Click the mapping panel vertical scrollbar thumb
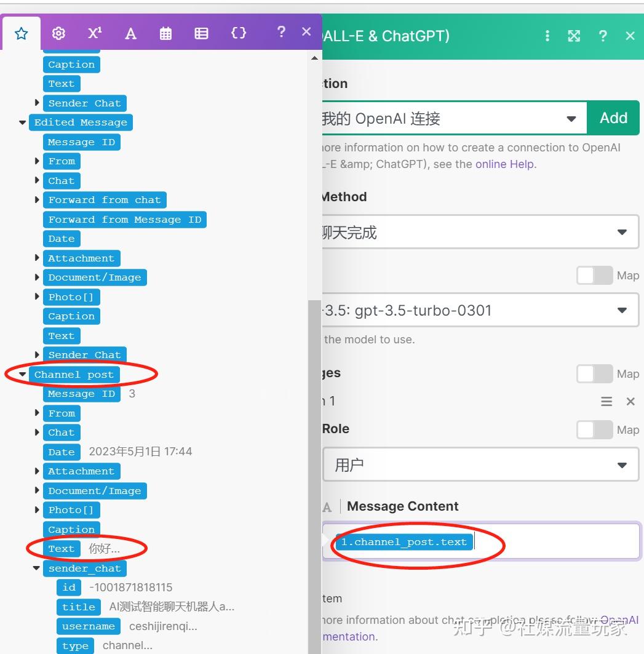The width and height of the screenshot is (644, 654). (x=314, y=476)
